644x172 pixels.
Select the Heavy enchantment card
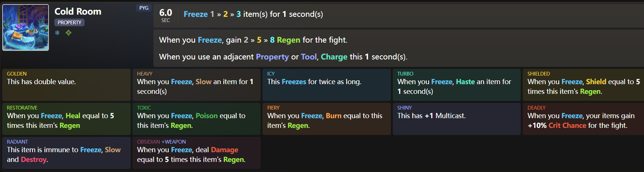click(196, 85)
